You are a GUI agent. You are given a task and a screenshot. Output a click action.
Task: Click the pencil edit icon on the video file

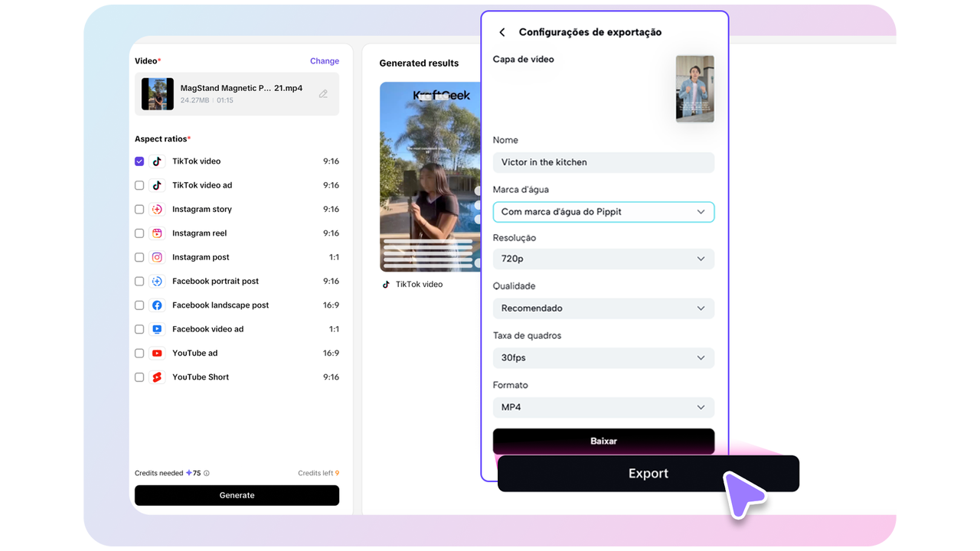coord(323,94)
